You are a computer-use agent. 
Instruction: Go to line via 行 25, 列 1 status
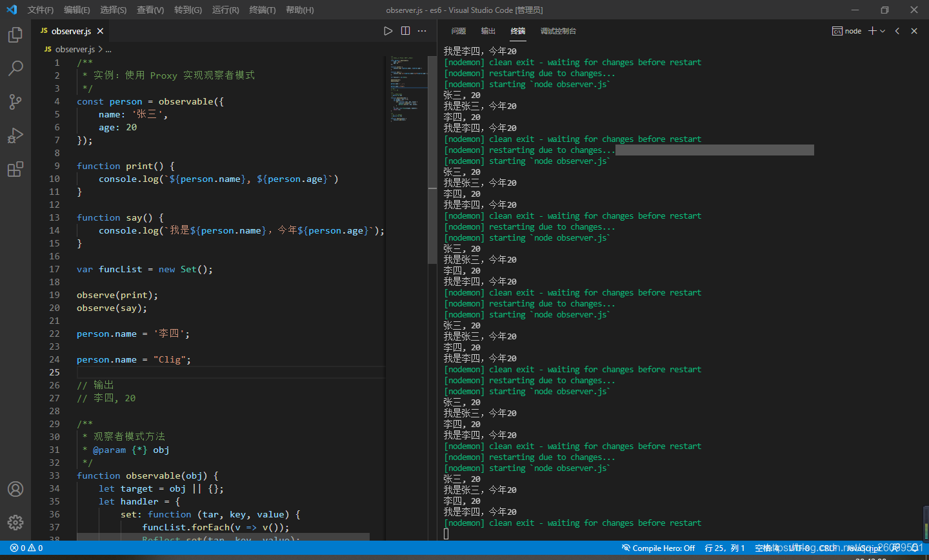point(724,548)
